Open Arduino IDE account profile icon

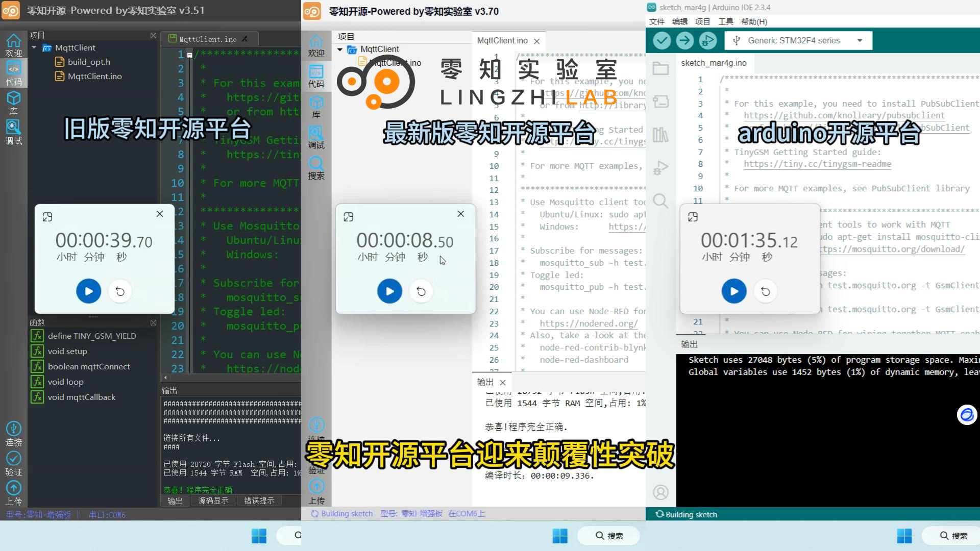[x=661, y=492]
